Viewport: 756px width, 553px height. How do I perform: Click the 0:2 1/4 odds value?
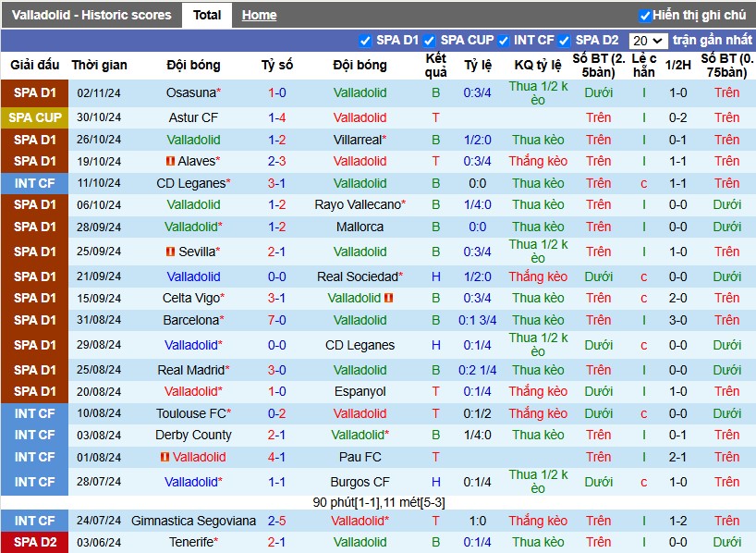click(477, 370)
